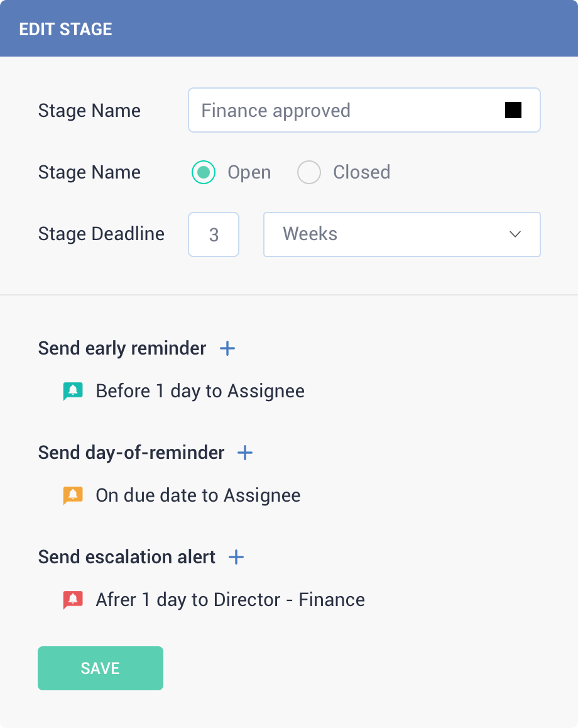
Task: Click the Finance approved stage name field
Action: tap(364, 110)
